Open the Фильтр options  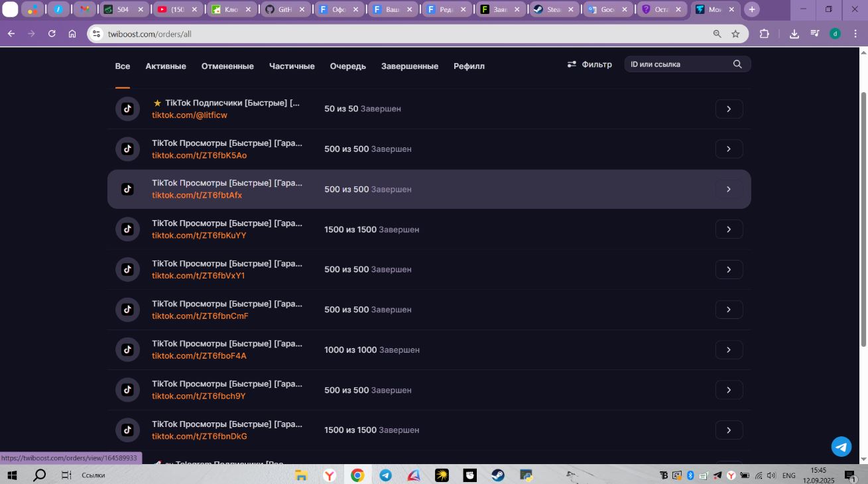tap(589, 64)
